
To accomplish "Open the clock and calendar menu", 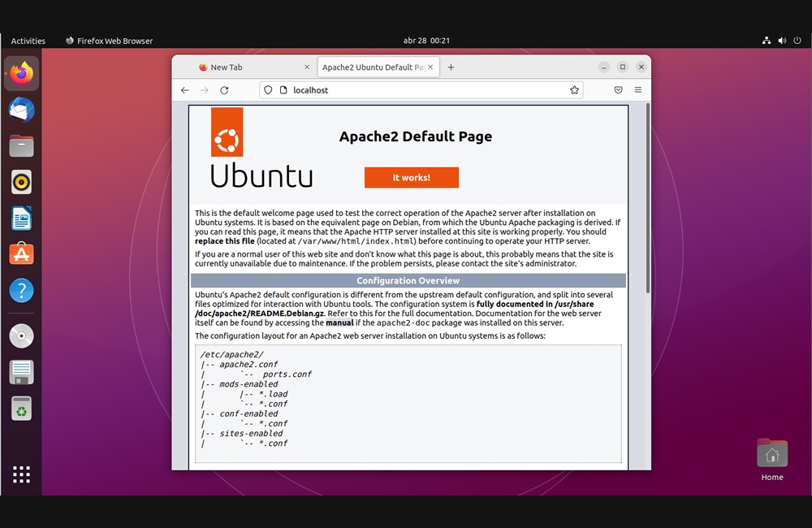I will click(x=426, y=41).
